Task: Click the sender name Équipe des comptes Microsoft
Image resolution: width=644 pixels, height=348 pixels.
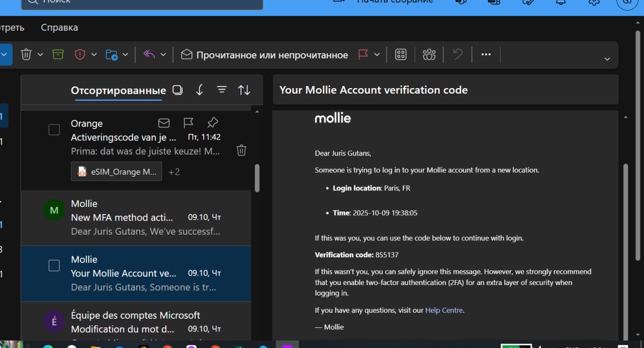Action: pos(135,315)
